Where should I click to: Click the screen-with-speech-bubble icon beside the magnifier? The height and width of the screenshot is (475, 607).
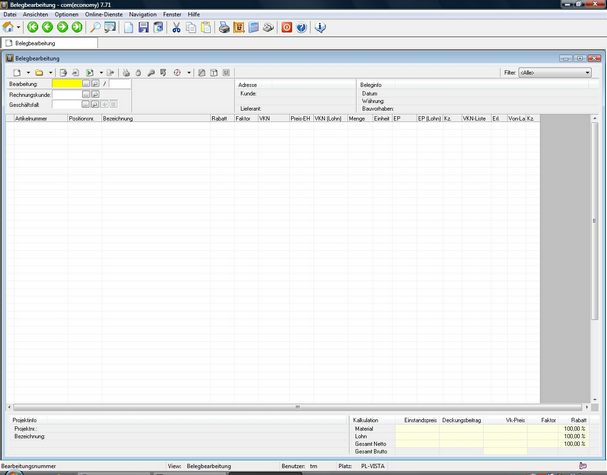click(110, 27)
